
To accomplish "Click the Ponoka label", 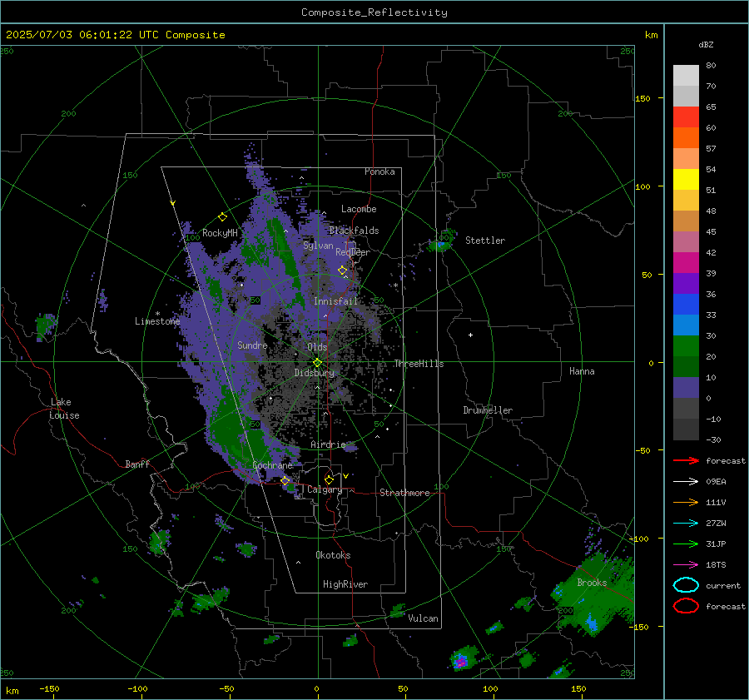I will pyautogui.click(x=379, y=171).
